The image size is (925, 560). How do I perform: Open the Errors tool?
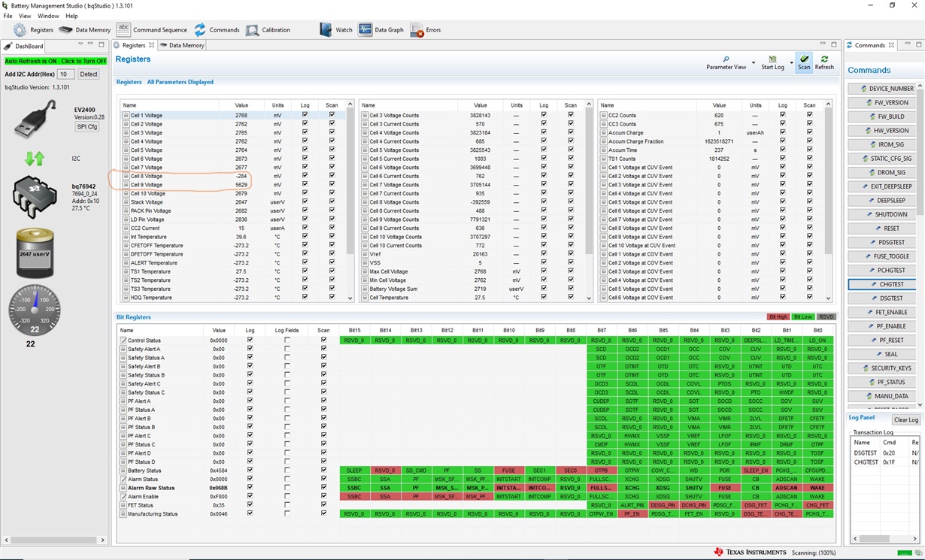(425, 30)
